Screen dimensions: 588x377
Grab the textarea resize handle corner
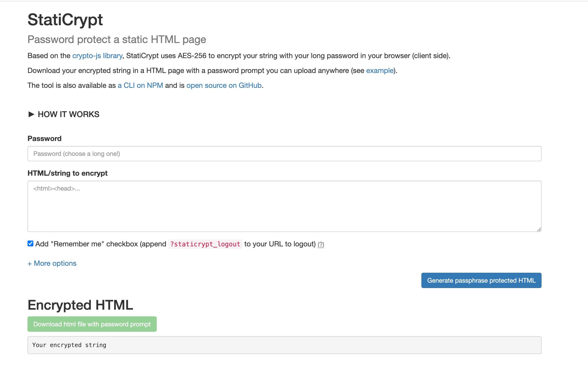point(539,229)
